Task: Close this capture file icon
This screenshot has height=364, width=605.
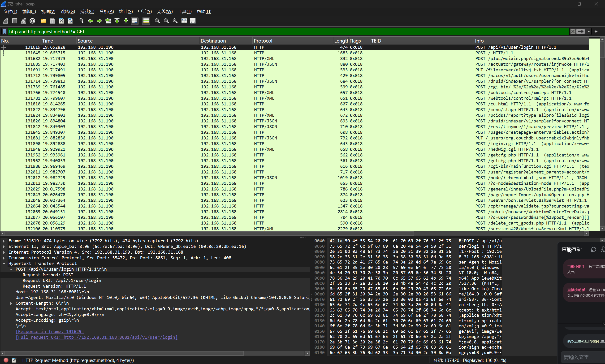Action: point(61,21)
